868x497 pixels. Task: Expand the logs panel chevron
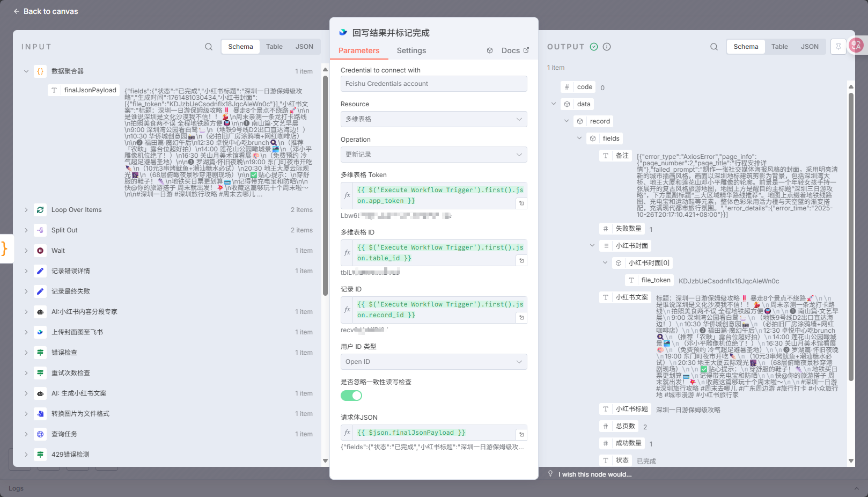(857, 488)
